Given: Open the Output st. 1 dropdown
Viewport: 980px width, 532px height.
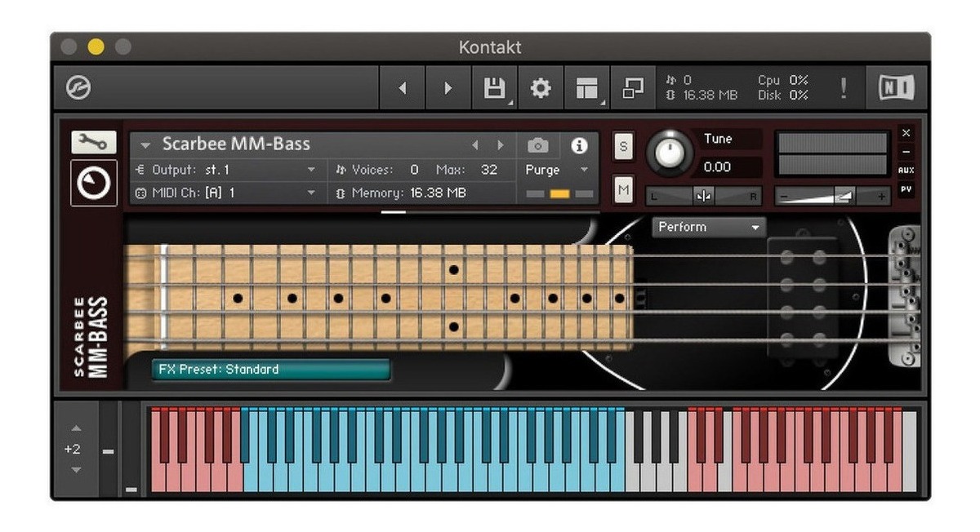Looking at the screenshot, I should [x=226, y=170].
